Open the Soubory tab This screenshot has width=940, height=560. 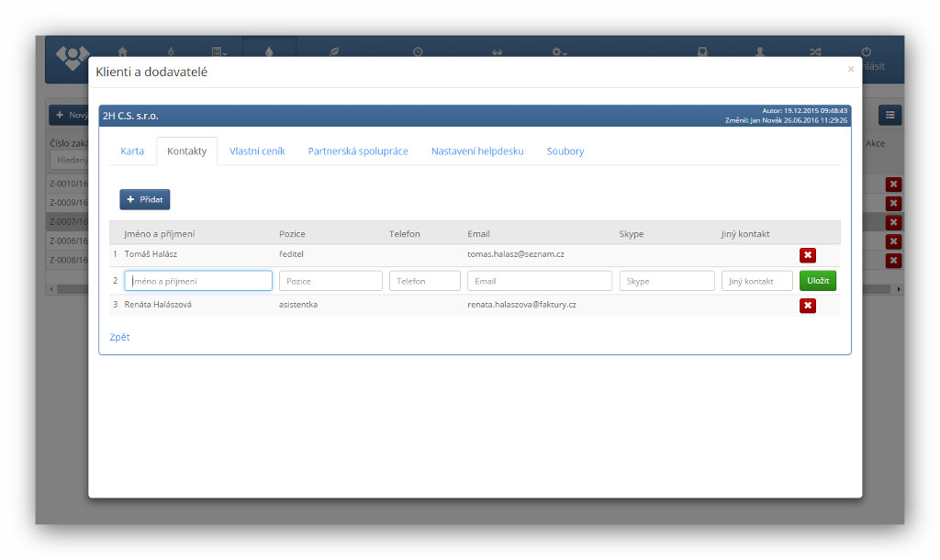565,151
